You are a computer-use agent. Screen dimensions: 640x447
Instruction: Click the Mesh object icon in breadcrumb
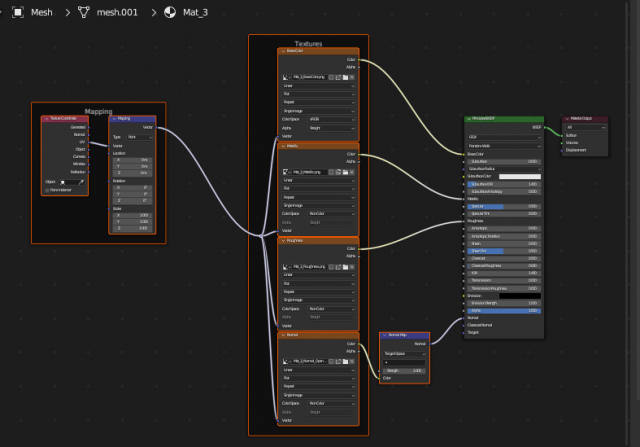[17, 13]
